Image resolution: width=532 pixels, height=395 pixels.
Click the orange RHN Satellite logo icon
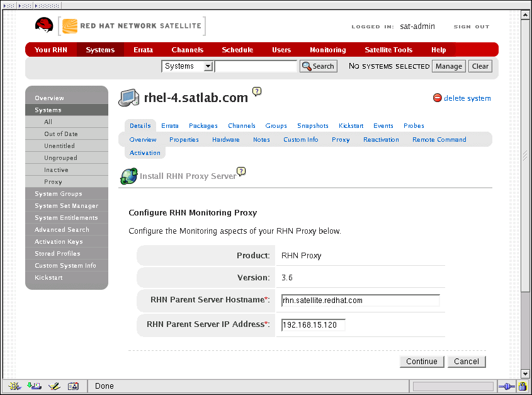point(70,26)
